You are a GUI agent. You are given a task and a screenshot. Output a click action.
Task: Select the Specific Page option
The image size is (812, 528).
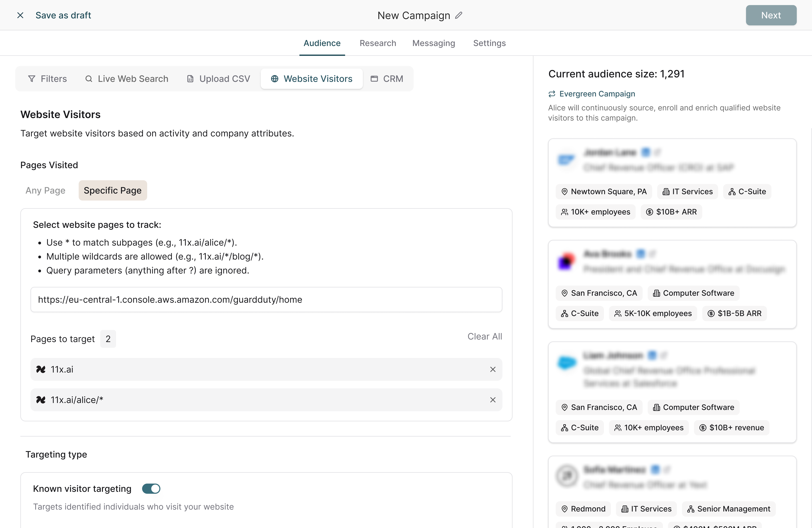coord(113,190)
